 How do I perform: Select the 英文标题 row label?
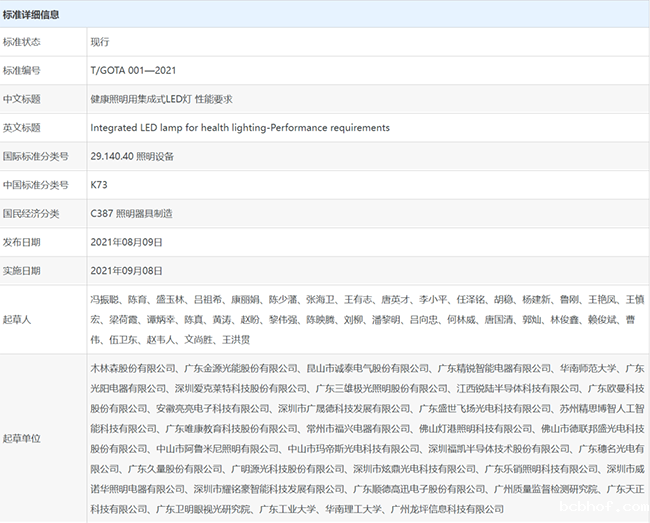21,128
